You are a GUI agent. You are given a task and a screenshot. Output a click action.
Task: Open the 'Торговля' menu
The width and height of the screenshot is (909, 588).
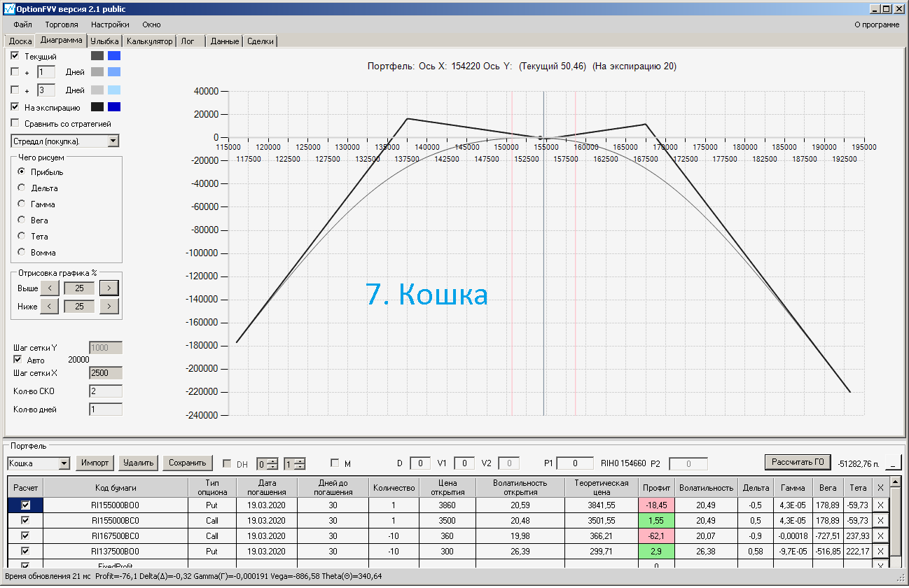click(62, 24)
